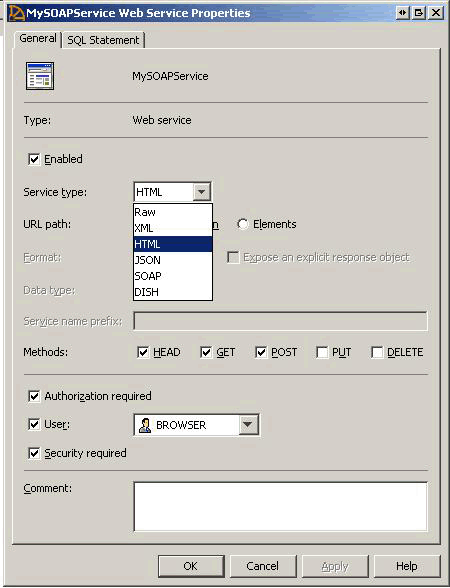This screenshot has width=450, height=588.
Task: Open the General tab
Action: pyautogui.click(x=38, y=39)
